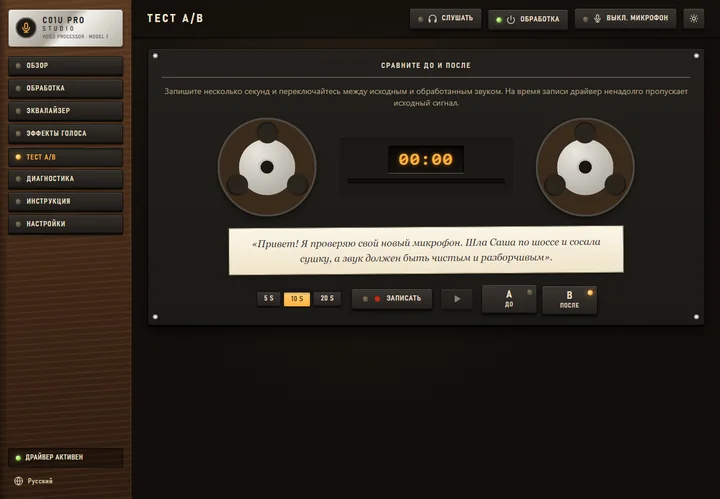Click the right tape reel

tap(585, 167)
